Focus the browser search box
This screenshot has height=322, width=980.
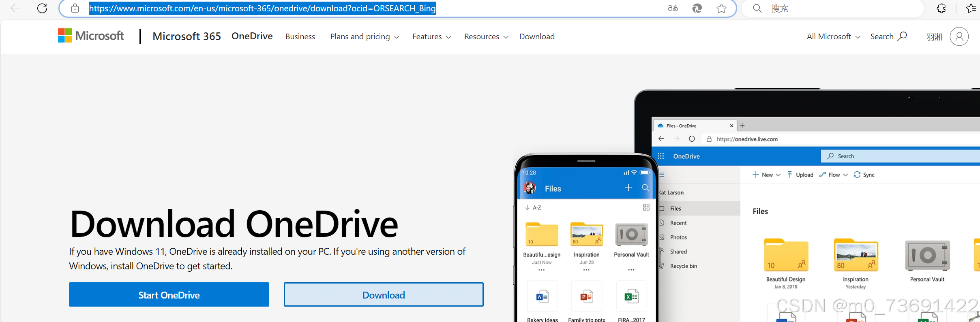tap(833, 9)
